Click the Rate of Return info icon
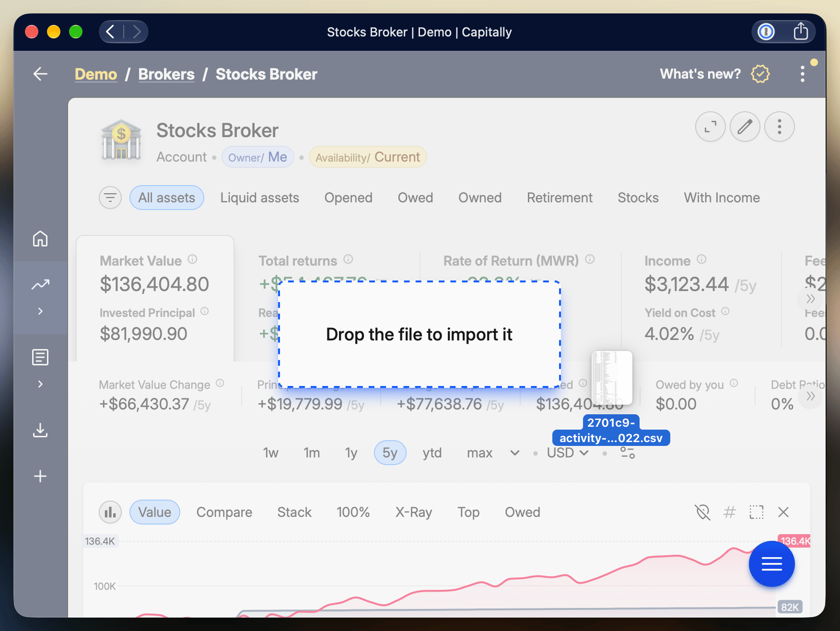The width and height of the screenshot is (840, 631). point(590,259)
